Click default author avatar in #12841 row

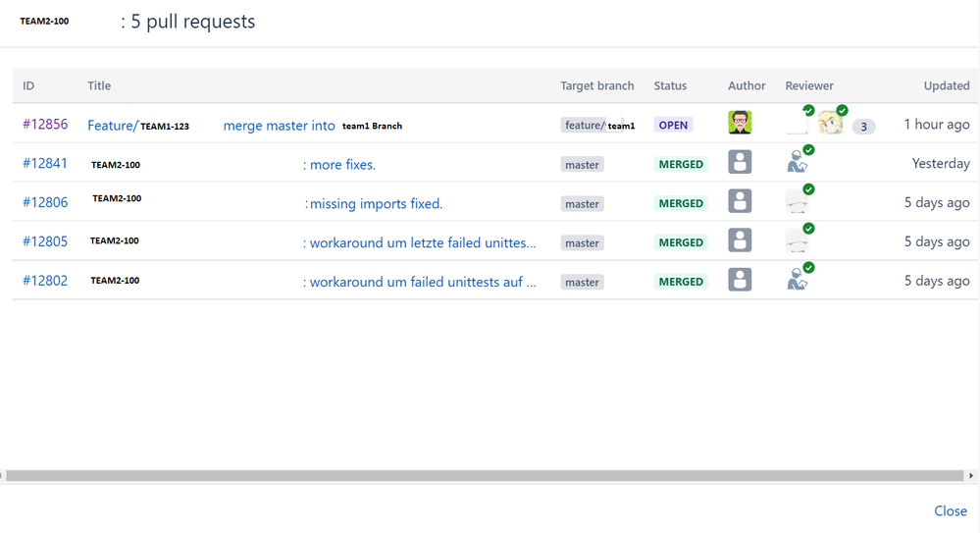(x=740, y=162)
